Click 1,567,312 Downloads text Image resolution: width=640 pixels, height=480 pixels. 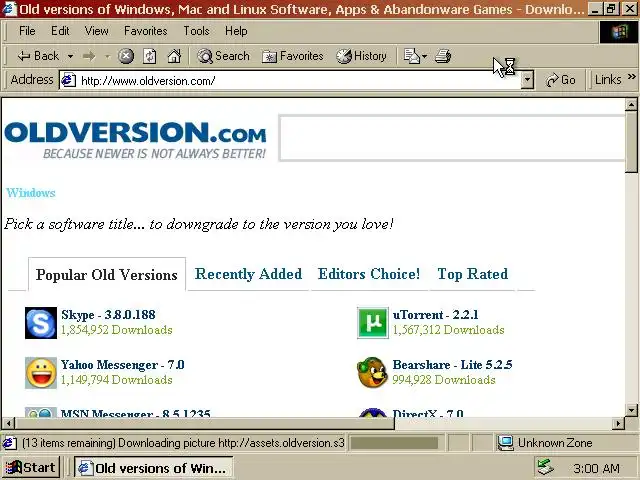pyautogui.click(x=448, y=330)
